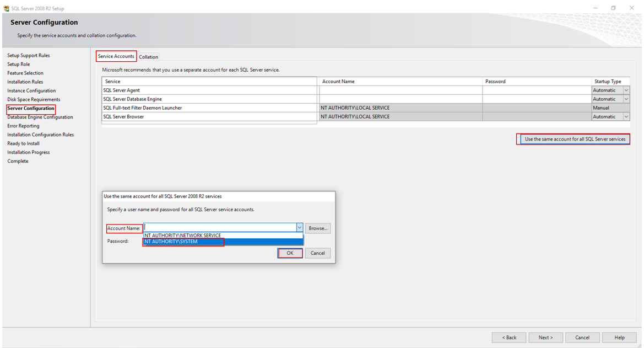Open the Collation tab

(x=148, y=57)
